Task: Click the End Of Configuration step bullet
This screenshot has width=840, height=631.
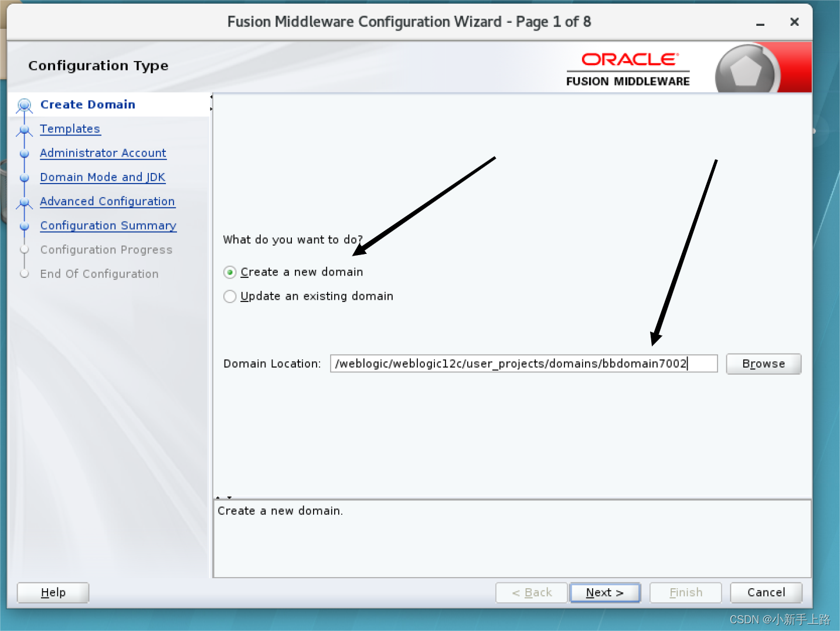Action: 24,274
